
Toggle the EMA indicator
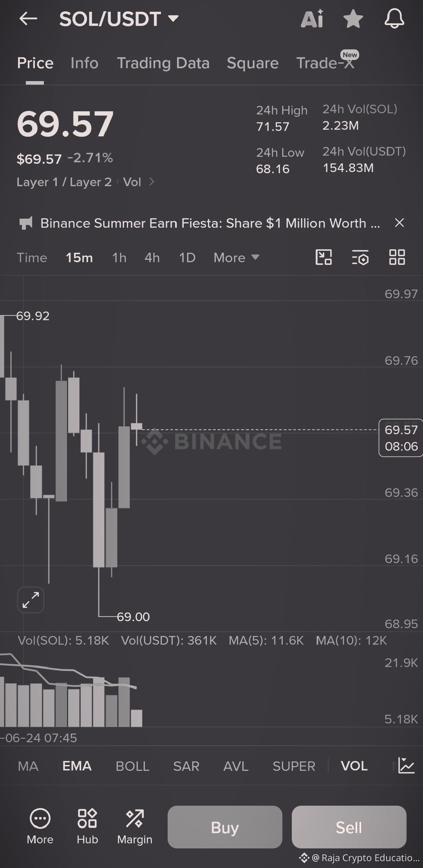pyautogui.click(x=77, y=766)
